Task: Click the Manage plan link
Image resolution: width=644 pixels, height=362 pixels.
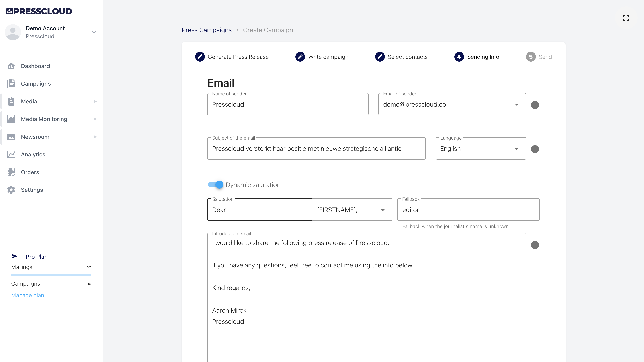Action: coord(28,295)
